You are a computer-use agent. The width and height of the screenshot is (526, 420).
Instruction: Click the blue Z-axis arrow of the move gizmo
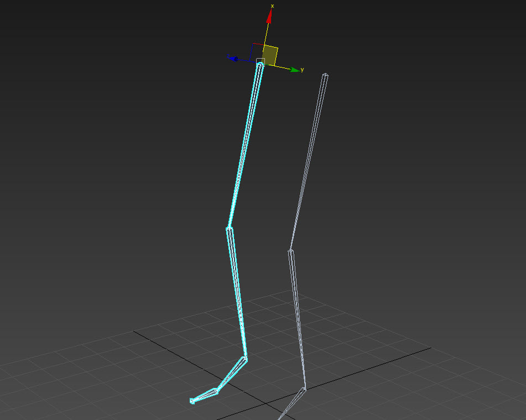[x=235, y=59]
